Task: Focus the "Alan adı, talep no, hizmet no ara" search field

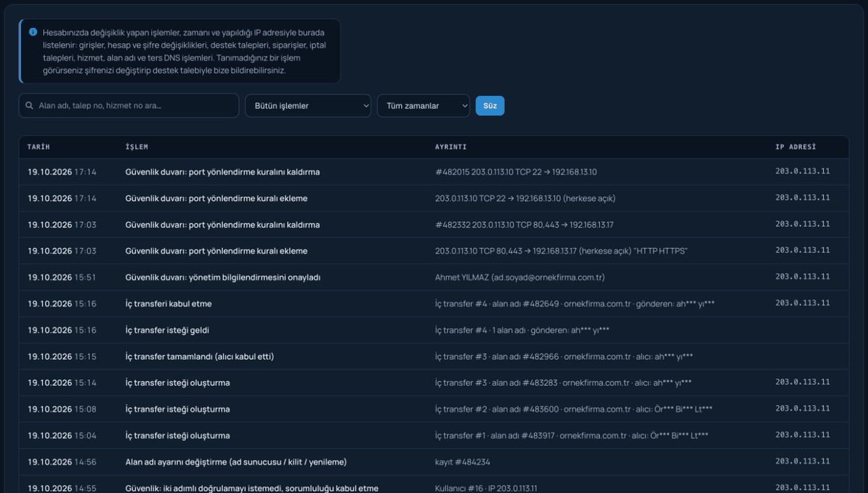Action: point(129,106)
